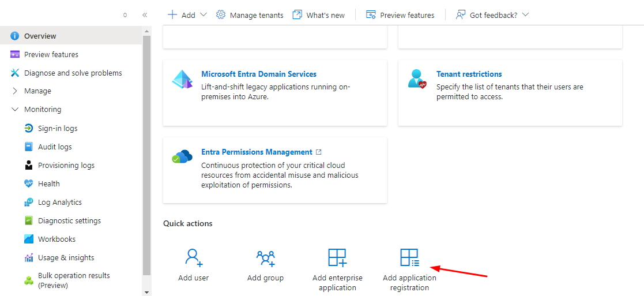Click the Add enterprise application icon
This screenshot has width=644, height=296.
click(337, 258)
